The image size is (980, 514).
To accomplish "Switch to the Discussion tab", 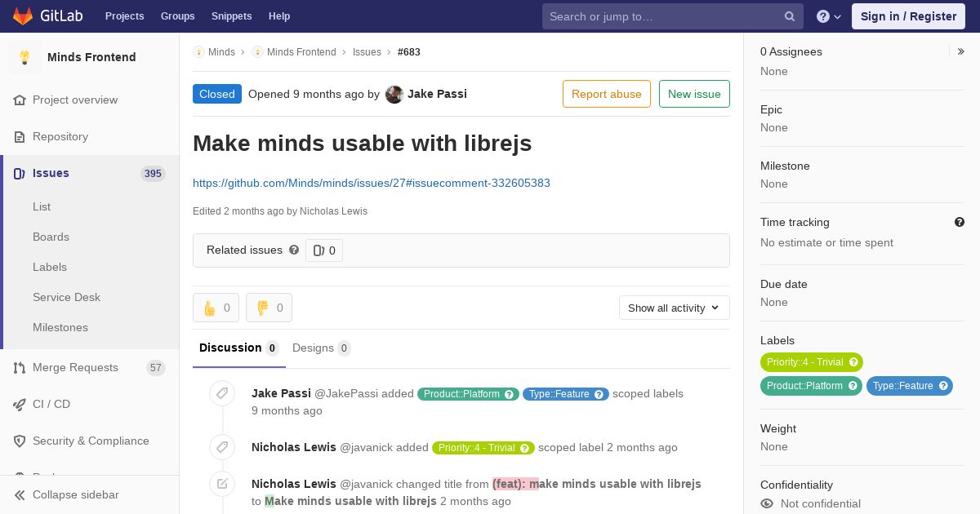I will [x=238, y=348].
